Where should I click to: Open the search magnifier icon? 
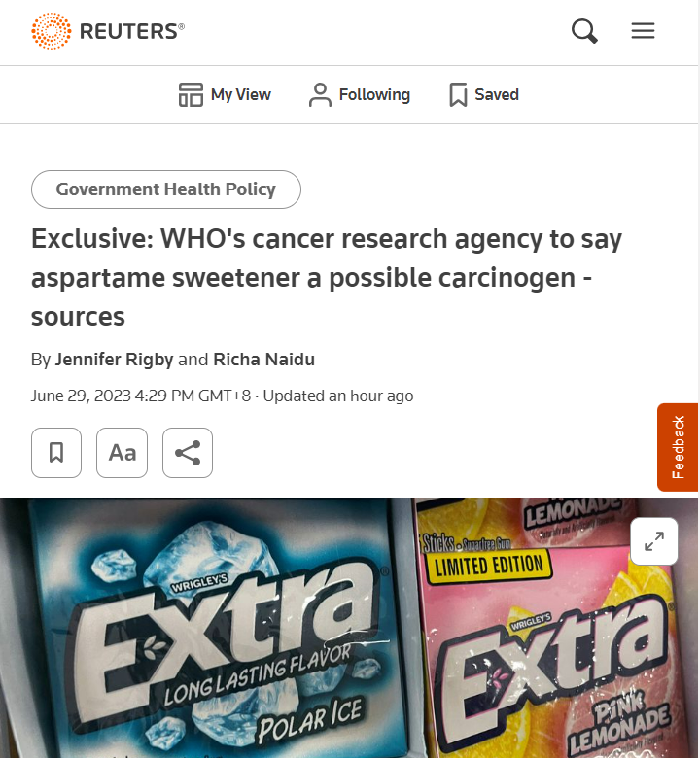coord(584,31)
